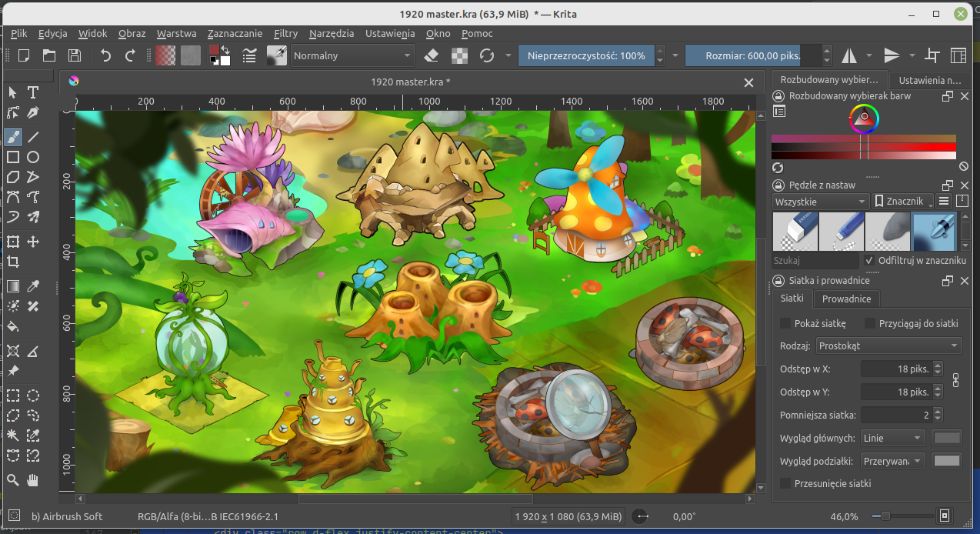
Task: Open the Wszystkie brush preset dropdown
Action: (820, 202)
